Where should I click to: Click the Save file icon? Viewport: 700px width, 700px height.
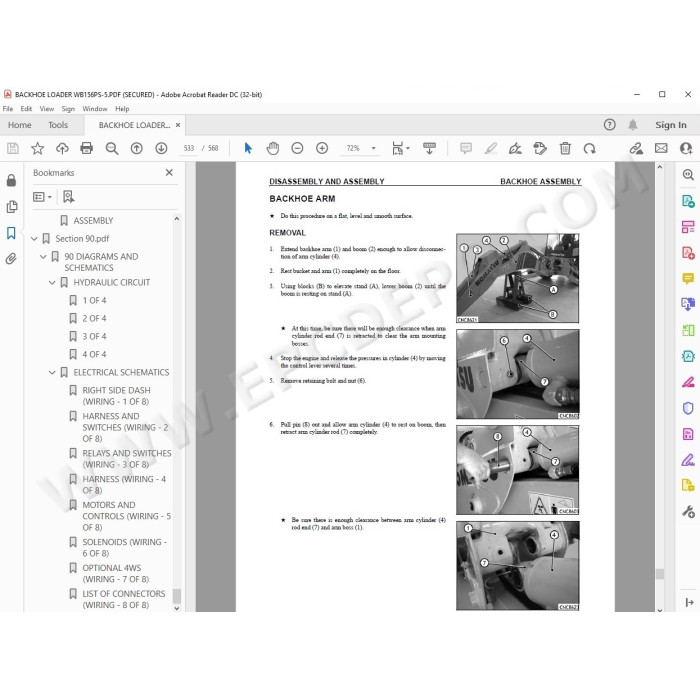pyautogui.click(x=13, y=148)
